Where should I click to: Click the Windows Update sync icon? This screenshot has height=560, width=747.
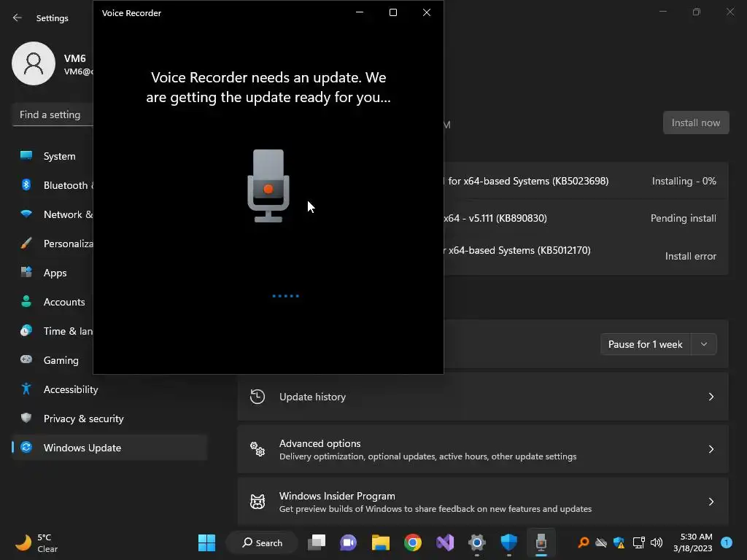pyautogui.click(x=26, y=447)
